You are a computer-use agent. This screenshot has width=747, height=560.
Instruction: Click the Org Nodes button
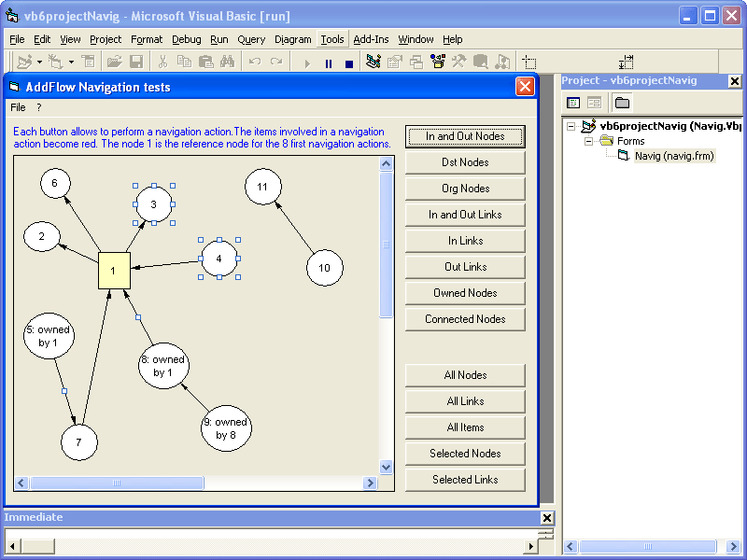tap(465, 189)
